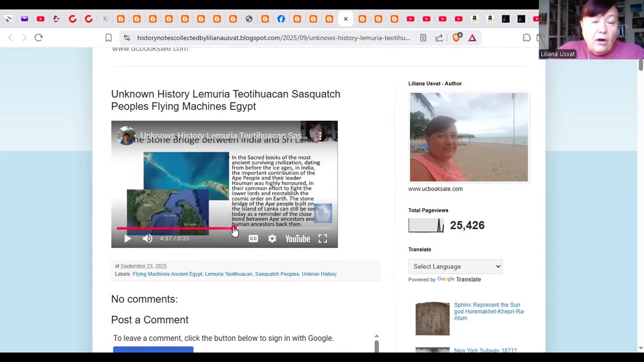644x362 pixels.
Task: Click the Post a Comment heading
Action: [150, 320]
